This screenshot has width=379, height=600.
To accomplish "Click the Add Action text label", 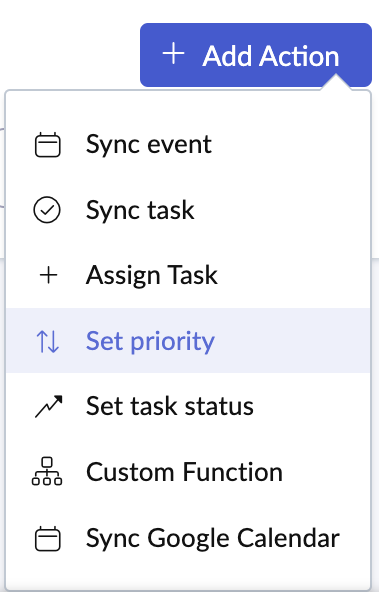I will coord(271,56).
